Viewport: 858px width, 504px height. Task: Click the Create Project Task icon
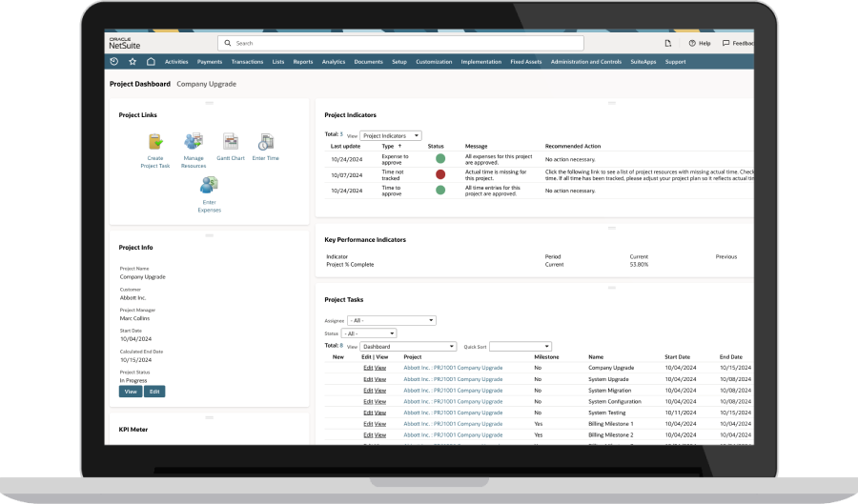[x=154, y=142]
